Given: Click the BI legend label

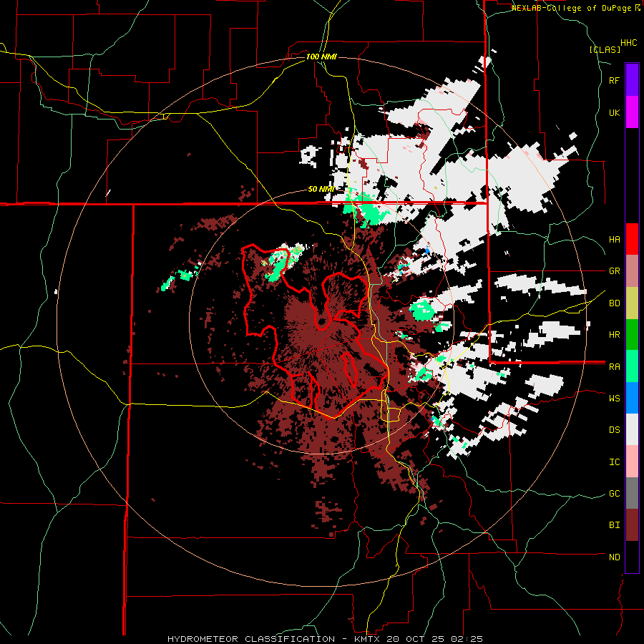Looking at the screenshot, I should click(614, 525).
